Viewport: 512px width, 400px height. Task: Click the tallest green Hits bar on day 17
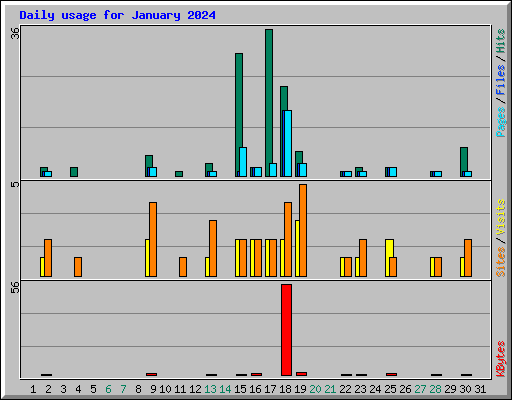tap(269, 103)
